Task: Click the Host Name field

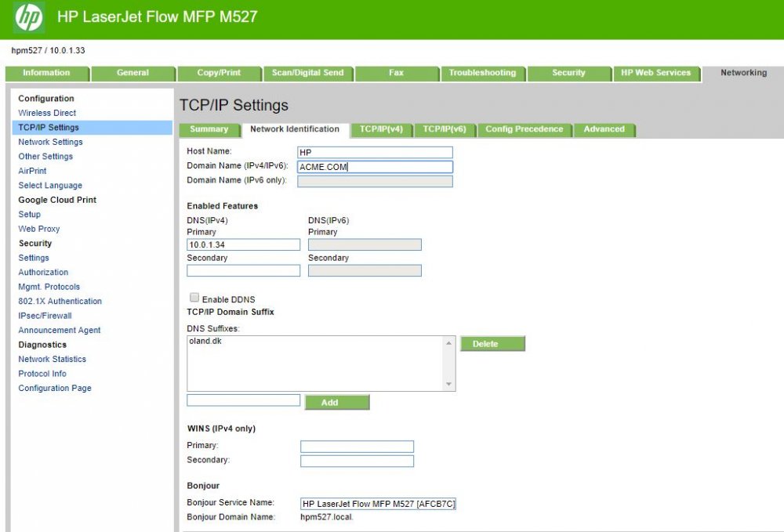Action: 375,152
